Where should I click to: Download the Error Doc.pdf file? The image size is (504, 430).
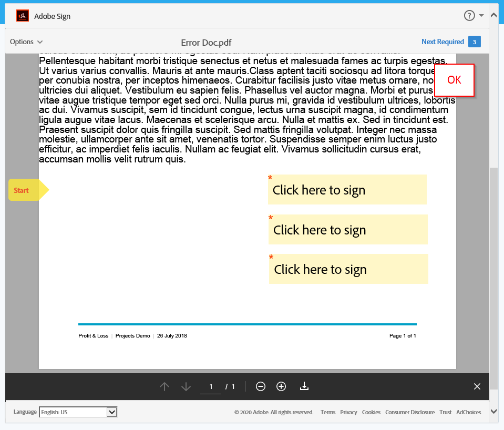coord(304,386)
